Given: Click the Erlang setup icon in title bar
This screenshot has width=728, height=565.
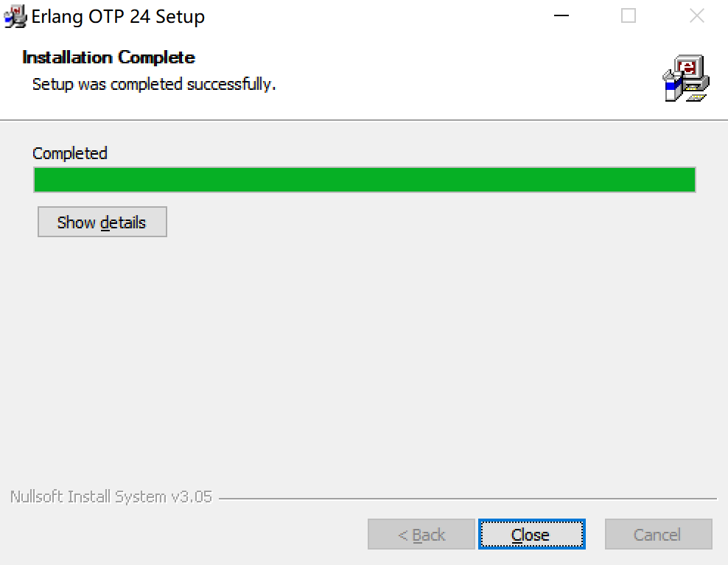Looking at the screenshot, I should point(15,16).
